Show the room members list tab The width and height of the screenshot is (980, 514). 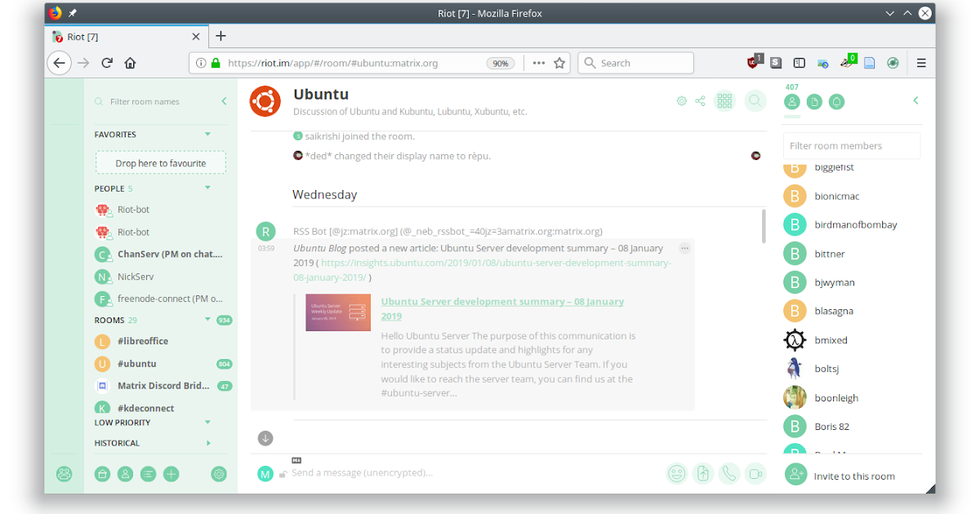791,102
